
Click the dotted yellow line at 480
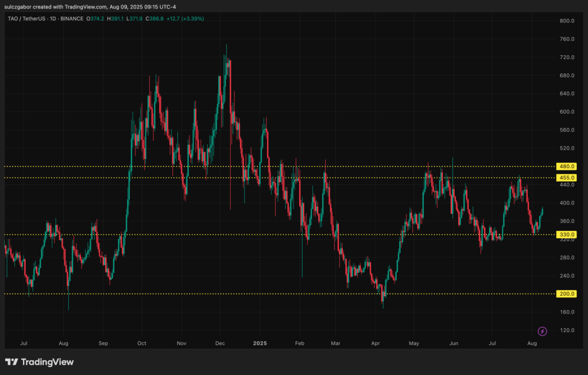(280, 166)
